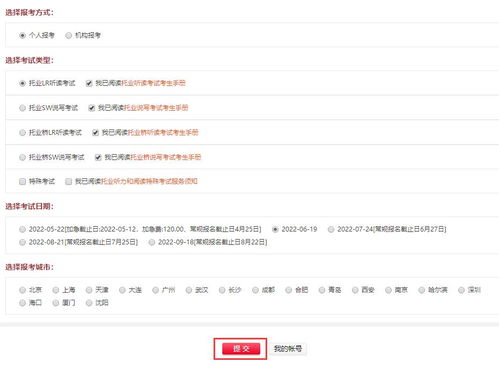Image resolution: width=499 pixels, height=369 pixels.
Task: Select exam date 2022-09-18
Action: pos(152,242)
